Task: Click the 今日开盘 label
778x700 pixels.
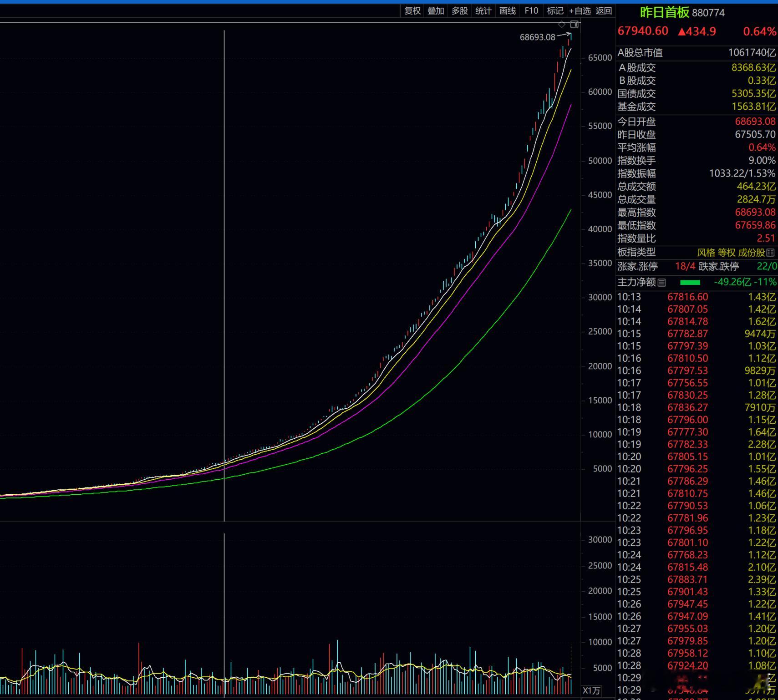Action: point(636,122)
